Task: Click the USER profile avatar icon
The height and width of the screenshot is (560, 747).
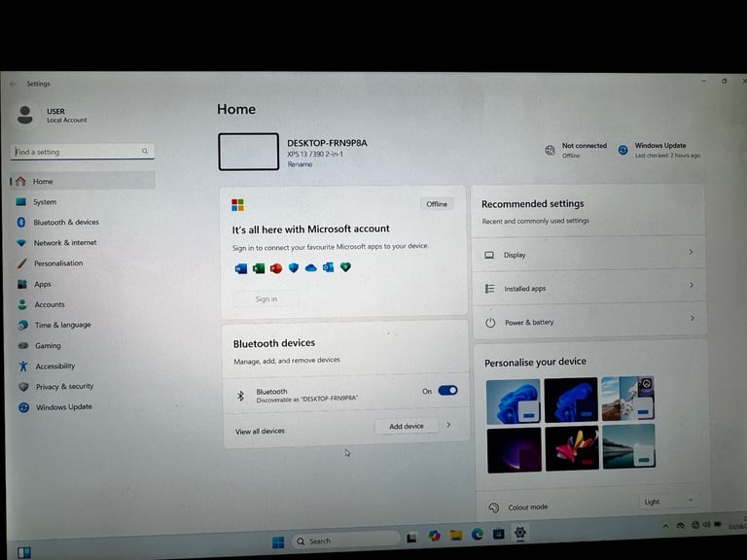Action: (x=25, y=115)
